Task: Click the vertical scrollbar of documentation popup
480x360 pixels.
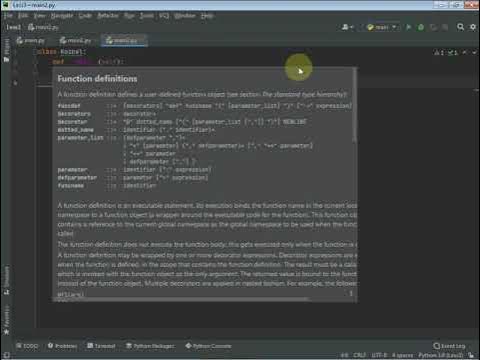Action: [x=354, y=106]
